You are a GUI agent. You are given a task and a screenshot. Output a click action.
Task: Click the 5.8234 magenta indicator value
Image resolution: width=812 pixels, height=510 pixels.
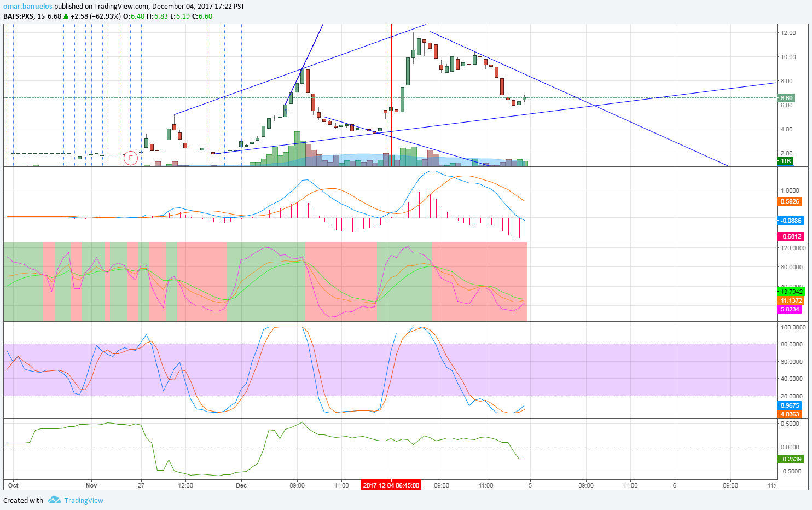coord(789,309)
